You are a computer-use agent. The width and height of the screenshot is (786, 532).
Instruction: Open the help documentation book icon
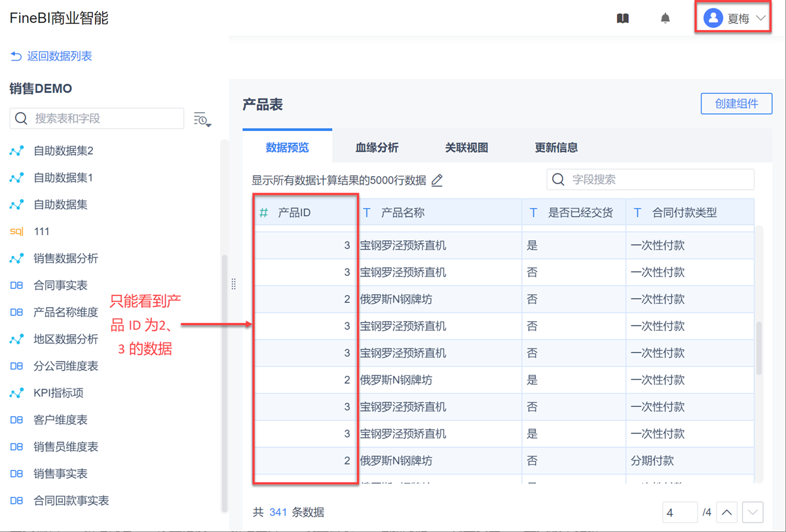(623, 18)
